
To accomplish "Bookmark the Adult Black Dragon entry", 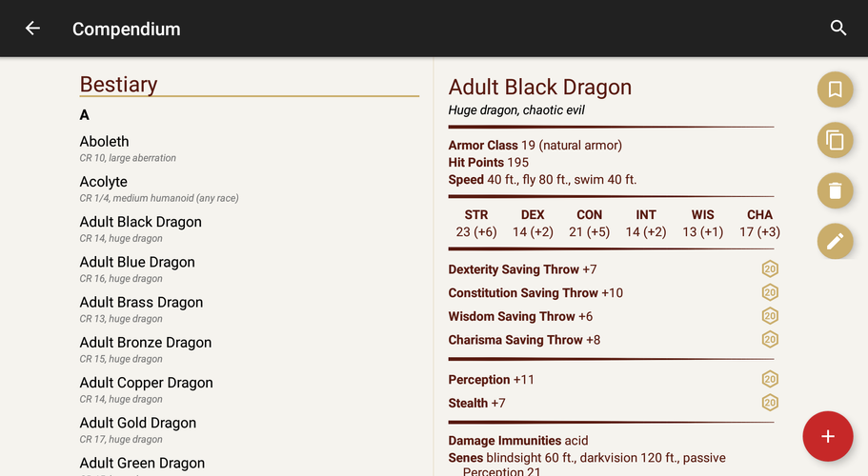I will pyautogui.click(x=835, y=89).
